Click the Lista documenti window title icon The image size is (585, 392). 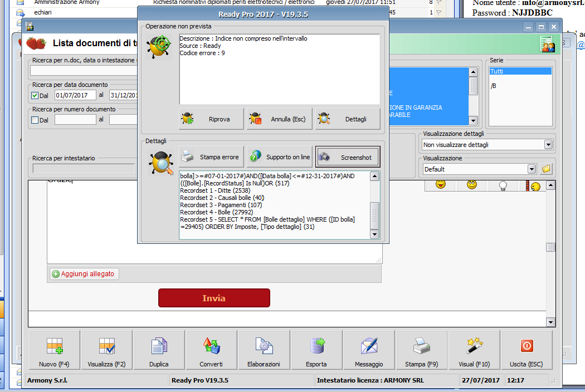click(30, 27)
